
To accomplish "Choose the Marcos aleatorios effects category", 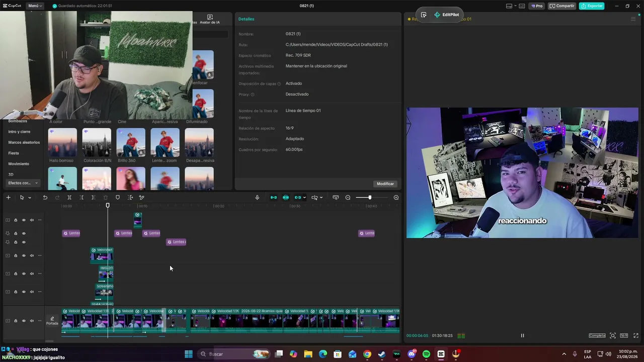I will (x=24, y=142).
